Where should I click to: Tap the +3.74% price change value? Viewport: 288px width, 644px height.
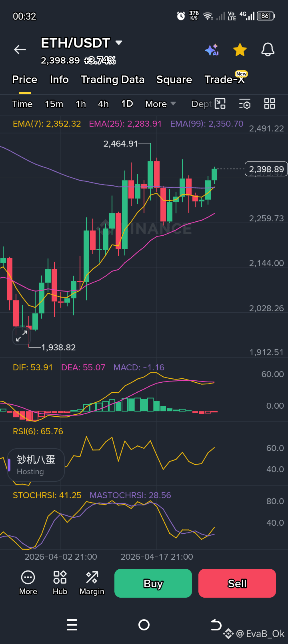[x=100, y=61]
